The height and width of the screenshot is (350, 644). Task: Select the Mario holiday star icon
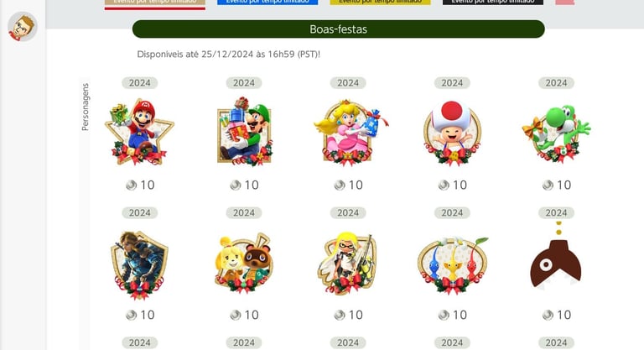(x=140, y=132)
